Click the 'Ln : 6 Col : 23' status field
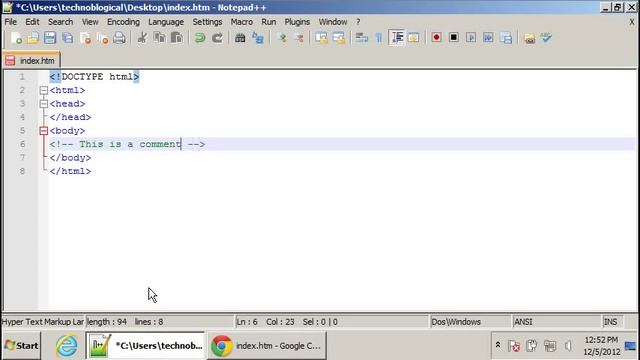 pos(331,322)
